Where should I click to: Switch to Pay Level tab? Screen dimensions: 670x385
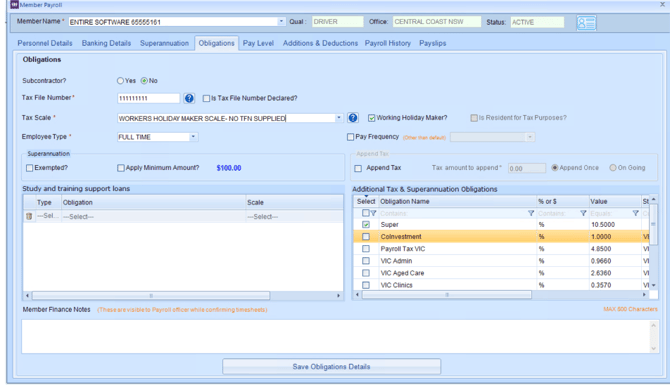[x=258, y=43]
